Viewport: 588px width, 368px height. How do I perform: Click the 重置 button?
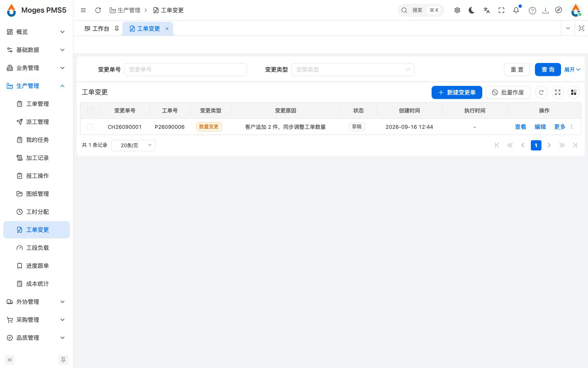coord(517,70)
